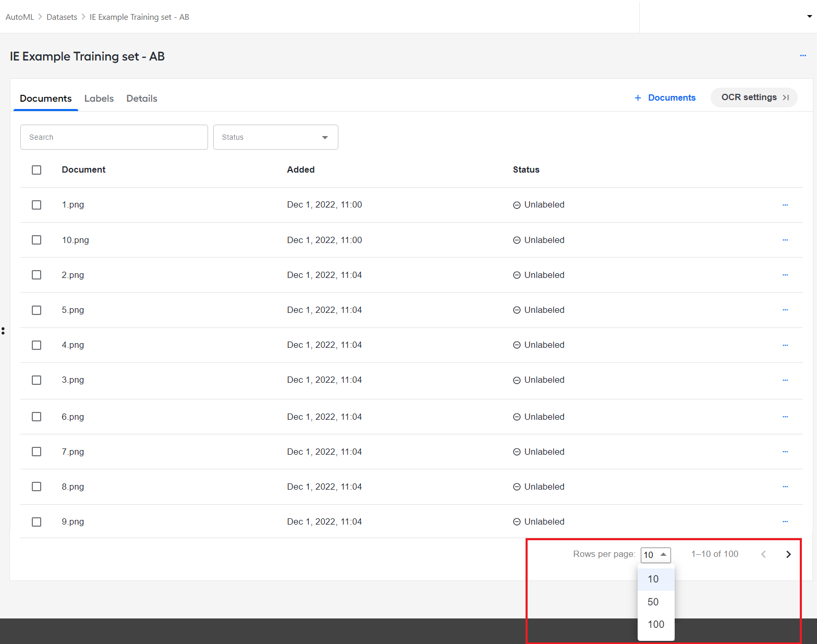The image size is (817, 644).
Task: Tick the checkbox for 5.png
Action: click(x=36, y=310)
